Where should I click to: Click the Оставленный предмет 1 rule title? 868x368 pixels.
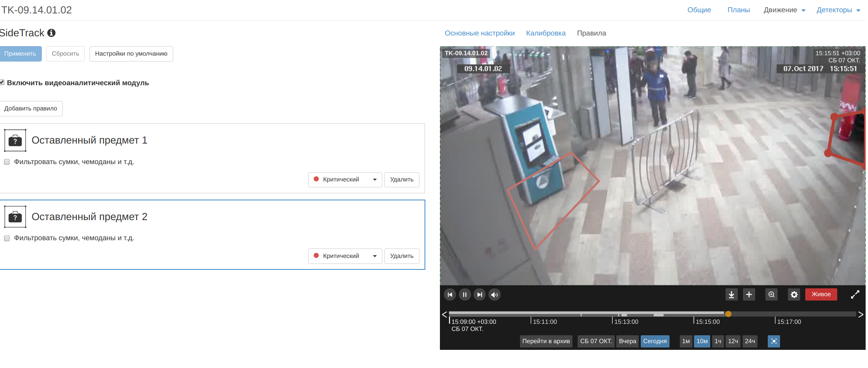click(90, 140)
